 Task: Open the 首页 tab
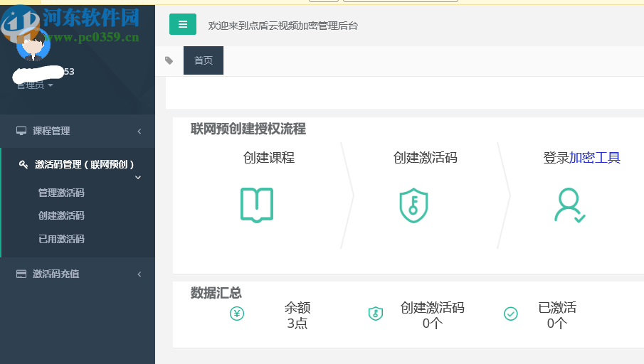pyautogui.click(x=204, y=60)
